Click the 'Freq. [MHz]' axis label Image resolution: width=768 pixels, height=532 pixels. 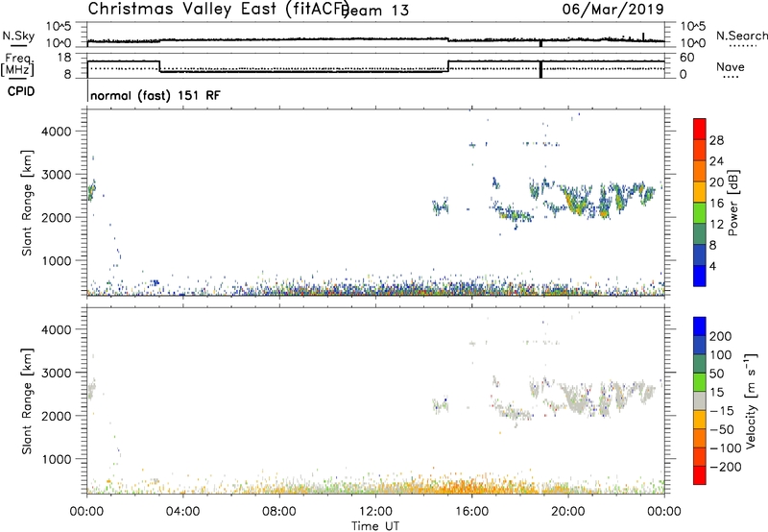point(18,64)
